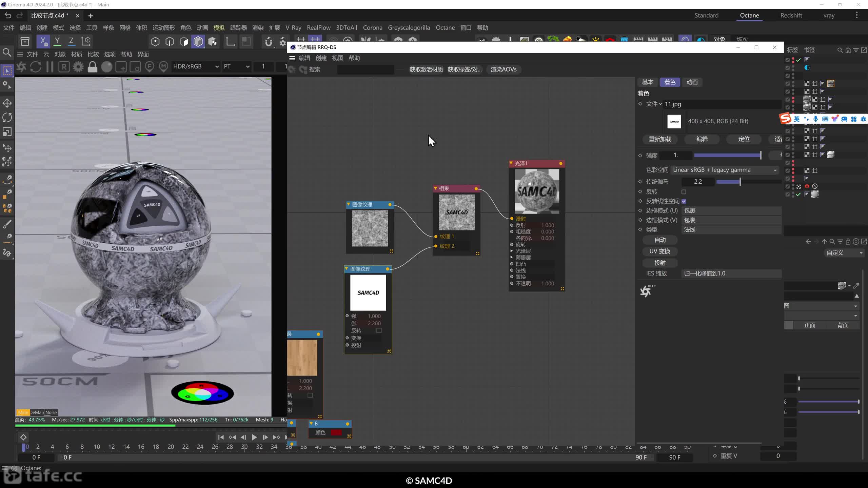
Task: Click the 渲染AOVs button
Action: pos(504,69)
